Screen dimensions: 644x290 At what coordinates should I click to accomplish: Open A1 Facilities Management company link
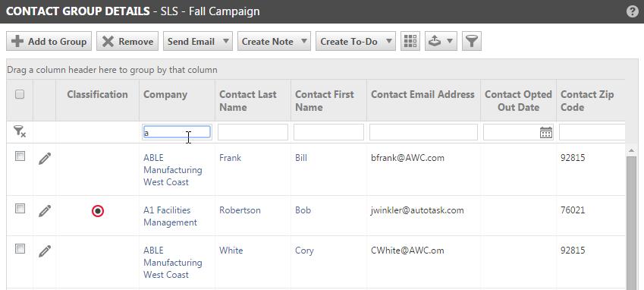click(170, 216)
